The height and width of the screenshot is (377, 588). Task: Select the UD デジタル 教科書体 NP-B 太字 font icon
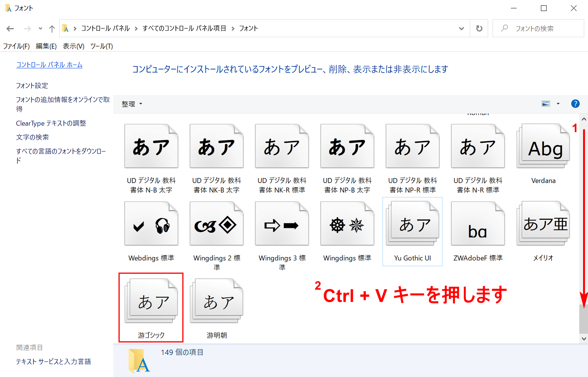click(347, 146)
